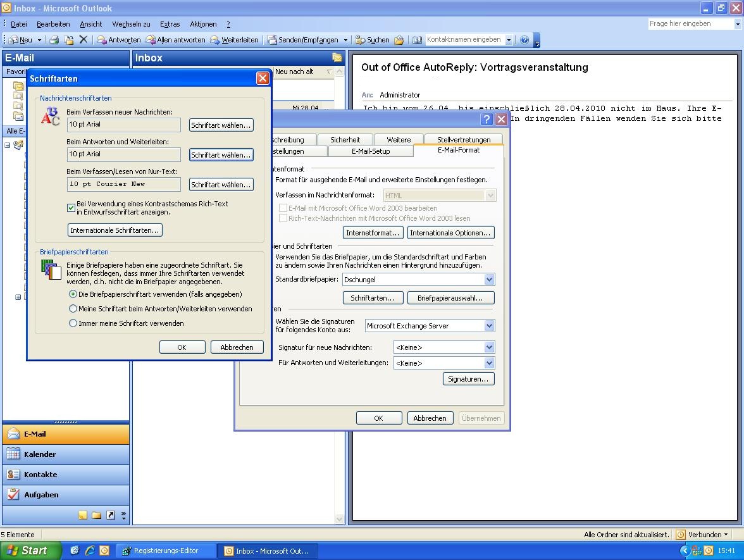Screen dimensions: 744x560
Task: Click the Kontaktnamen eingeben field
Action: click(464, 39)
